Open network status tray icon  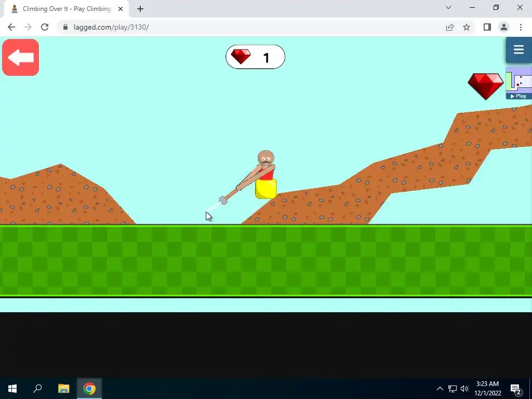click(x=453, y=389)
